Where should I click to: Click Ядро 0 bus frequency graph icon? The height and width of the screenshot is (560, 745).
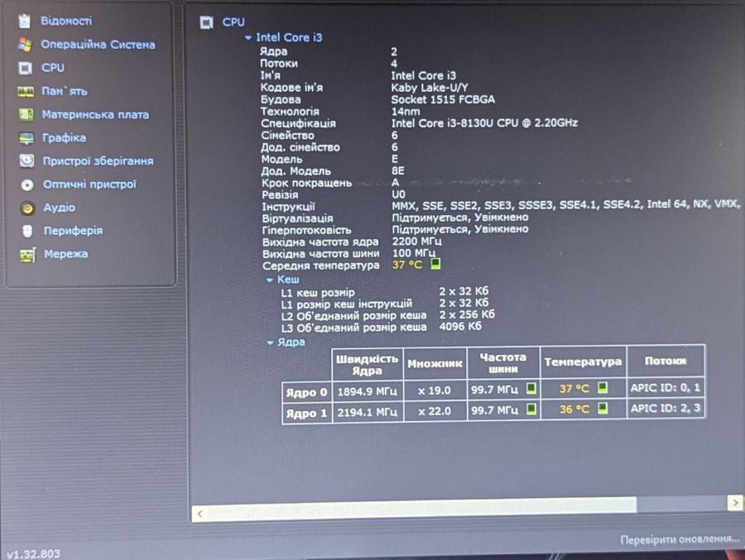pos(531,389)
